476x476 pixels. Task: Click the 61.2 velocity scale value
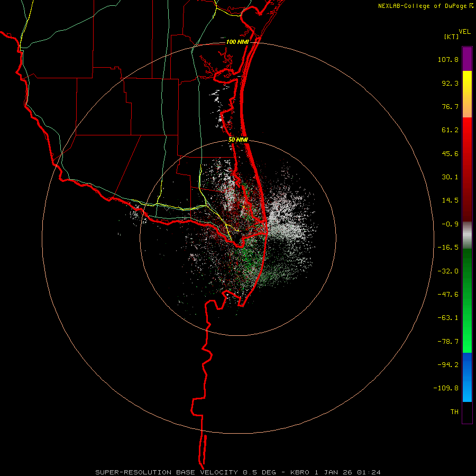coord(450,130)
